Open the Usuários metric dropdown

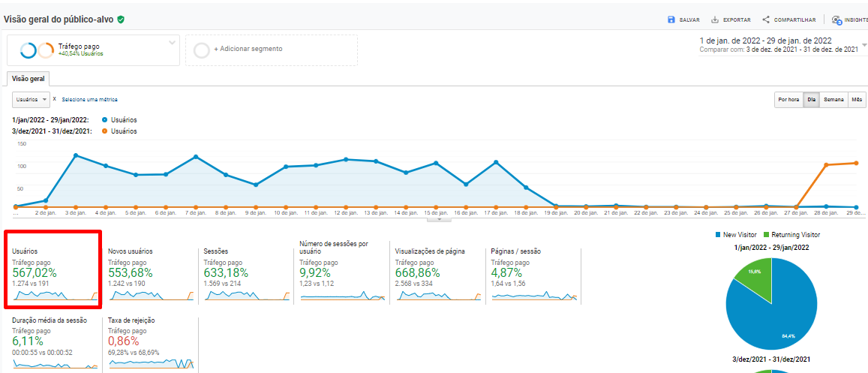31,100
